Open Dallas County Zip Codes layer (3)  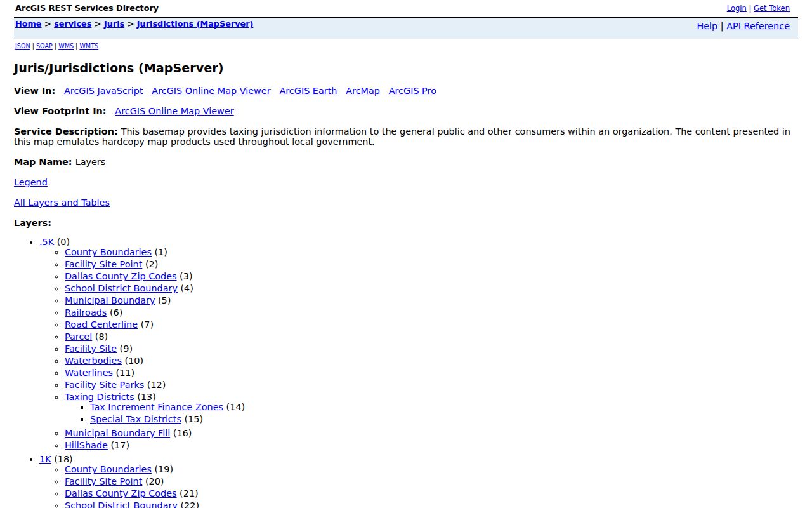121,276
